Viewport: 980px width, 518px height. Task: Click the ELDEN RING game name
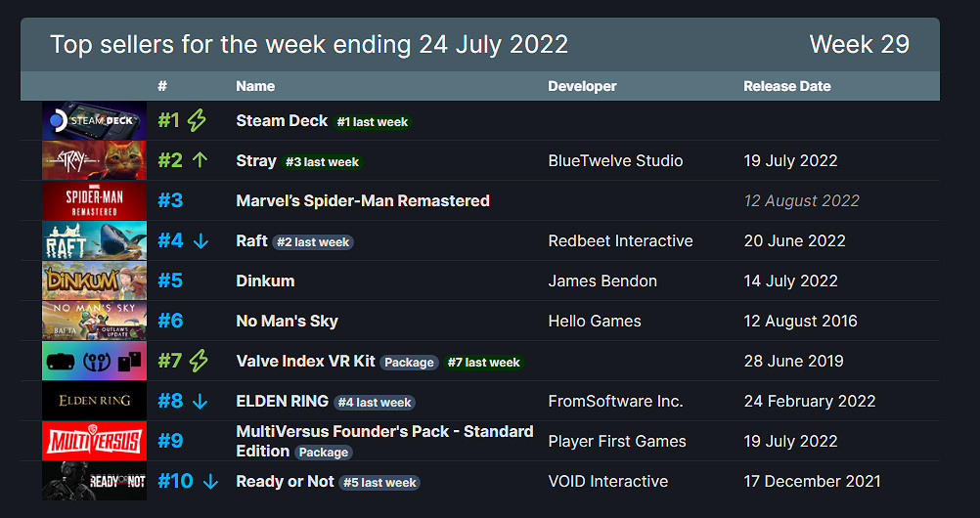(x=281, y=401)
